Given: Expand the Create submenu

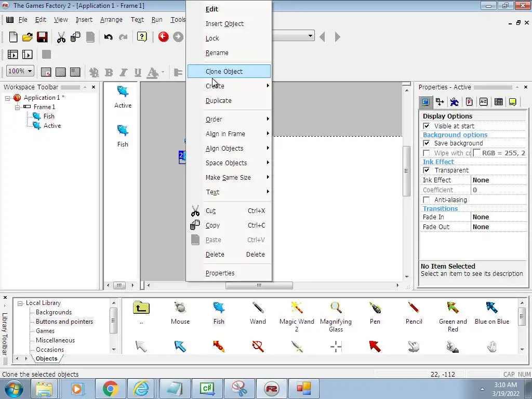Looking at the screenshot, I should click(229, 86).
